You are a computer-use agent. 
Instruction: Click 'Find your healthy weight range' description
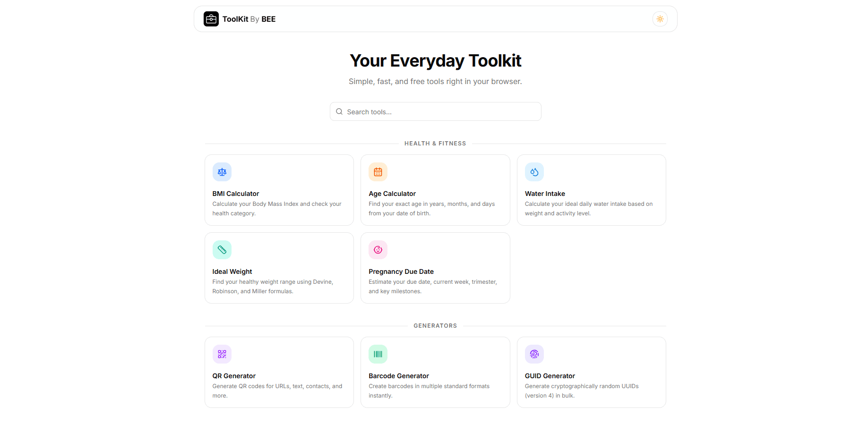coord(273,287)
